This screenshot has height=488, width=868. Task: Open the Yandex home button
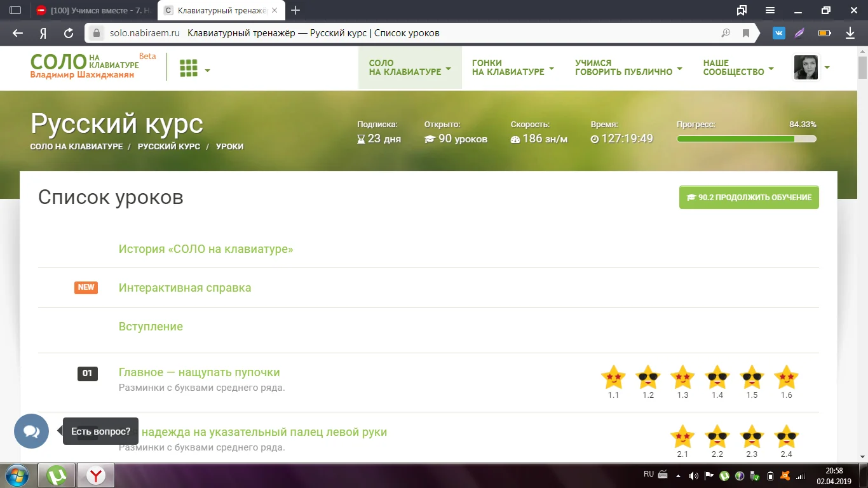[x=43, y=33]
